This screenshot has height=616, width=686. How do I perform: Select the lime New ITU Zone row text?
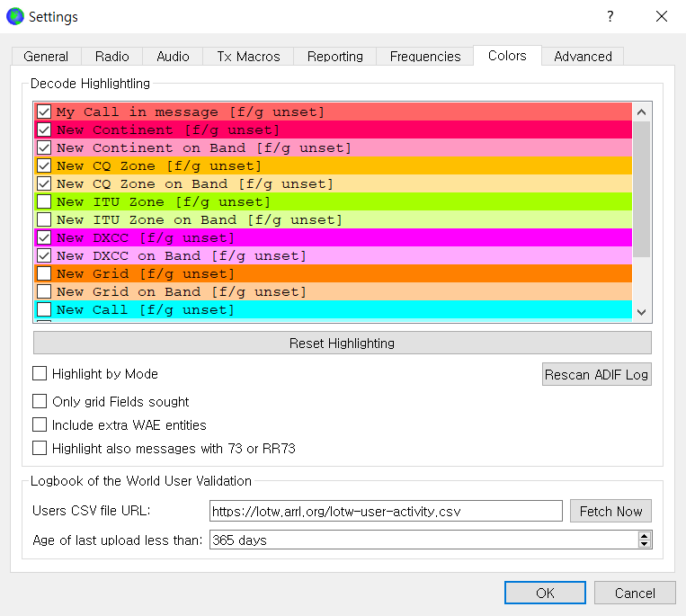point(164,202)
